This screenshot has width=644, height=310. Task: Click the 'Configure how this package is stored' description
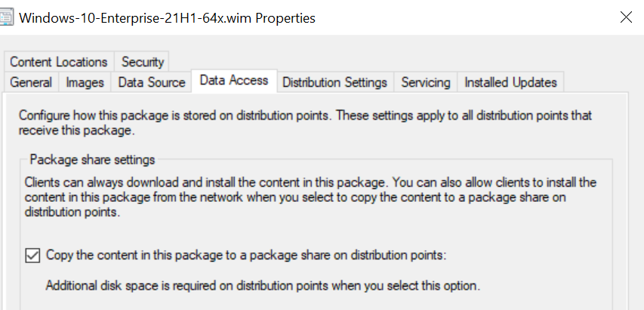point(305,122)
